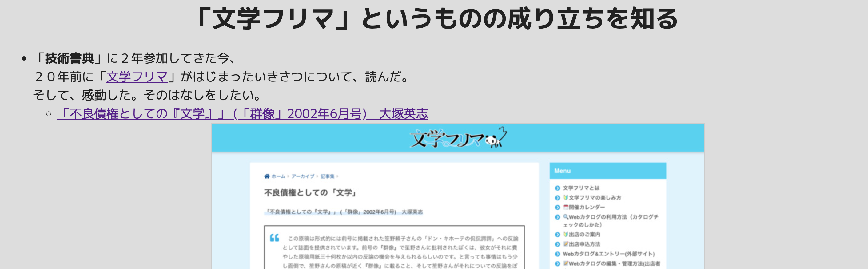Open Webカタログの利用方法 menu entry

click(610, 220)
